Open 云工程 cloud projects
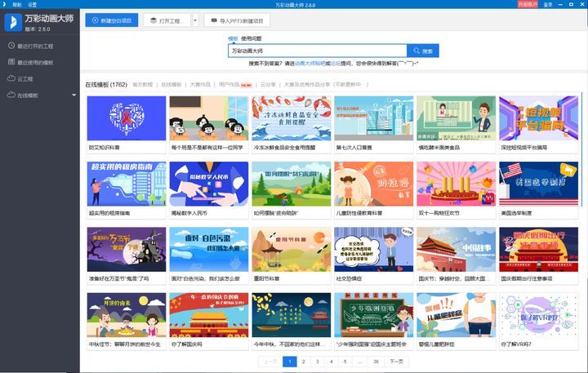Screen dimensions: 588x373 point(20,78)
